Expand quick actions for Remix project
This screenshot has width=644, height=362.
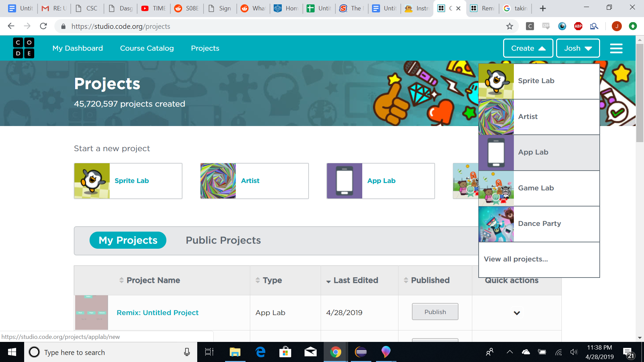(517, 313)
